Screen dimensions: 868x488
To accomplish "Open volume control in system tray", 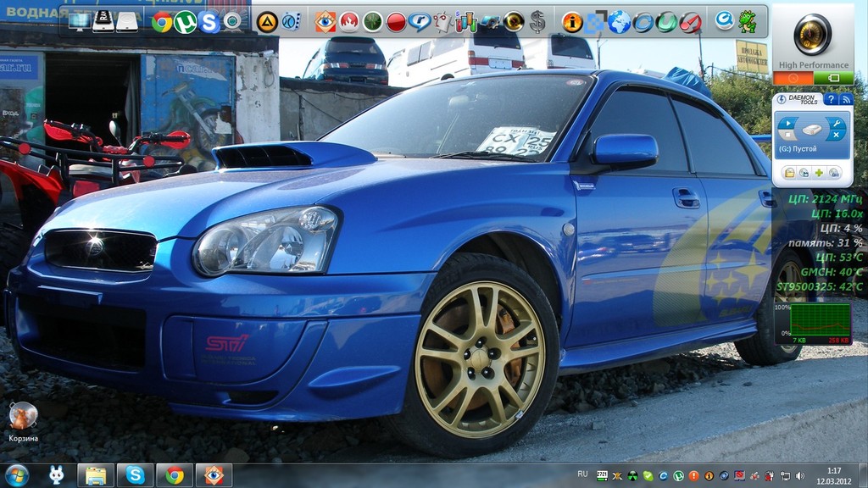I will (798, 475).
